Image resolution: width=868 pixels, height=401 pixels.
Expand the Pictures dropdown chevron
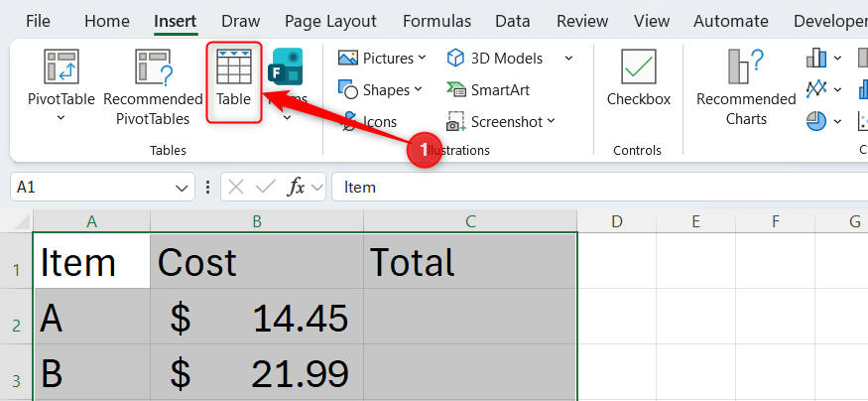coord(422,58)
